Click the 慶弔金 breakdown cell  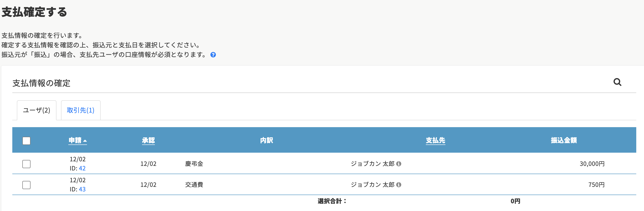coord(194,164)
